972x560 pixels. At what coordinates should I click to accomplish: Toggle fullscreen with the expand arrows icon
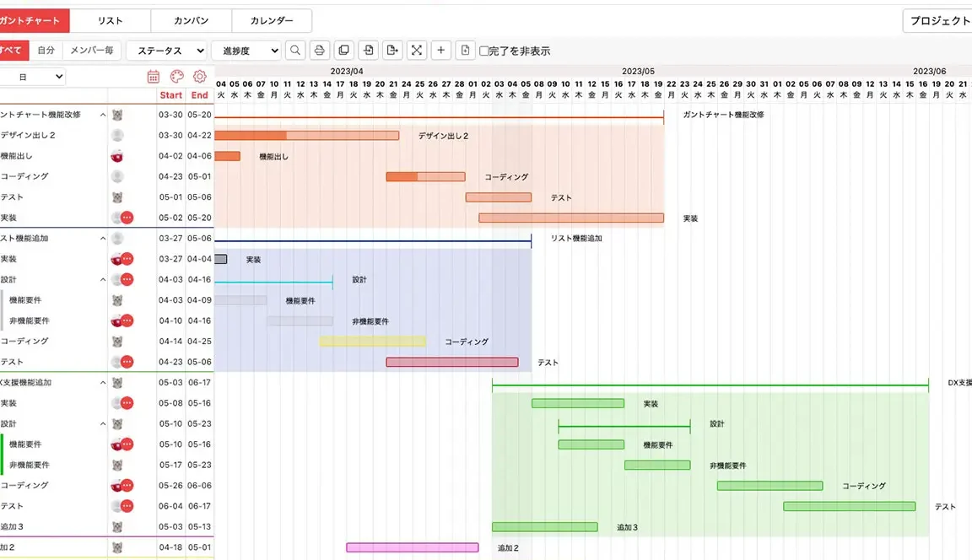(x=417, y=50)
